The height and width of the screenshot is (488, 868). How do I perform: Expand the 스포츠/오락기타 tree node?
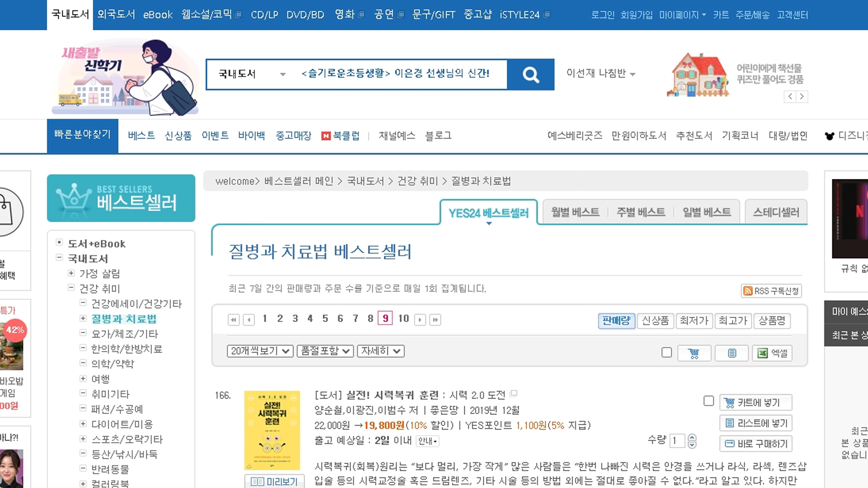click(x=83, y=438)
